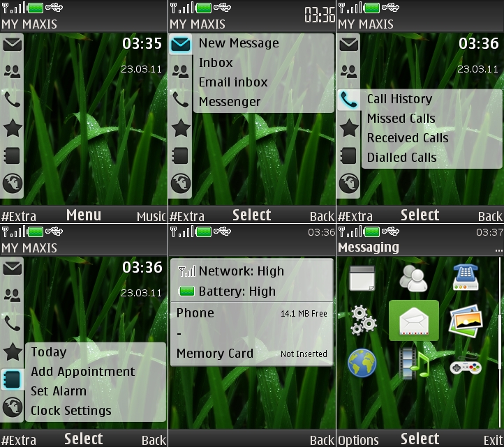Tap star shortcut on the Call History screen
Image resolution: width=504 pixels, height=447 pixels.
(349, 128)
